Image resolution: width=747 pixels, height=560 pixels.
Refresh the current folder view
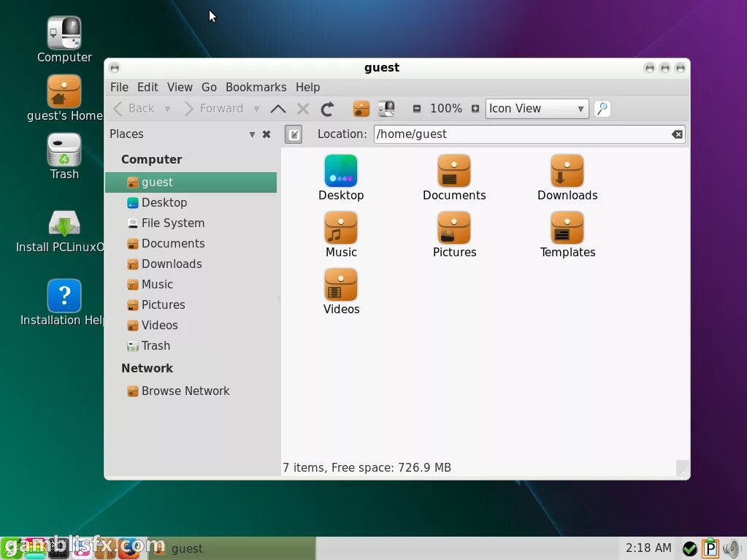click(327, 108)
